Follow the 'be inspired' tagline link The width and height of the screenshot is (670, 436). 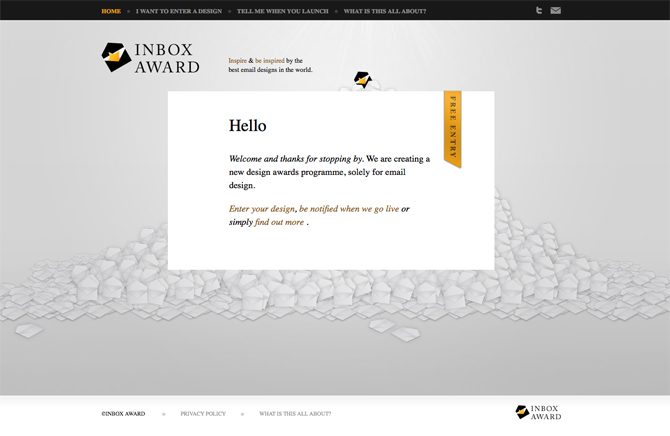tap(270, 61)
